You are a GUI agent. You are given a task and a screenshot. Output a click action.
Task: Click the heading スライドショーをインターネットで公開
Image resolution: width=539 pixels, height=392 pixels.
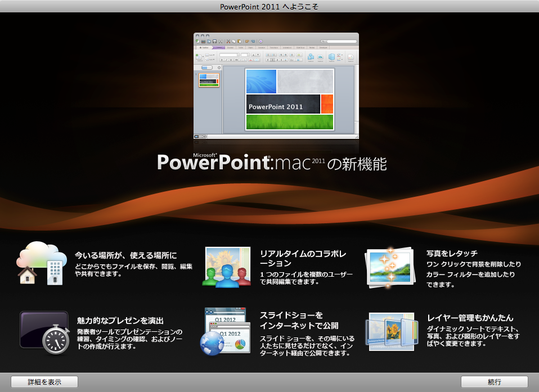click(x=299, y=320)
